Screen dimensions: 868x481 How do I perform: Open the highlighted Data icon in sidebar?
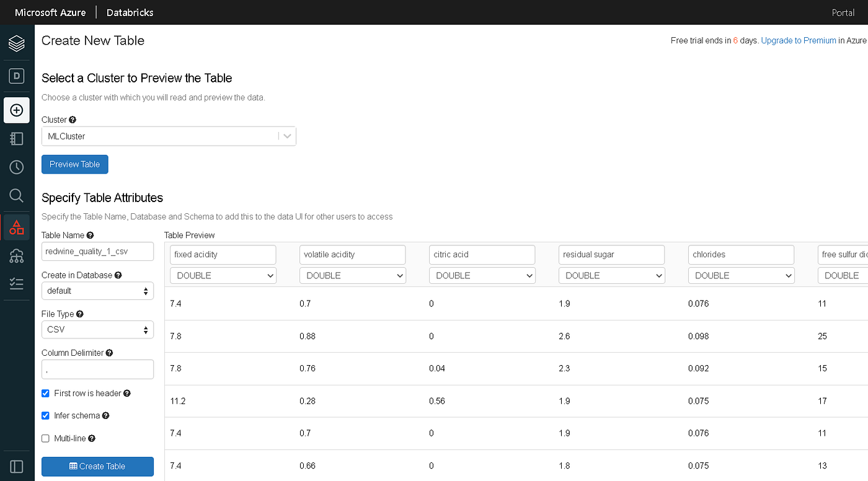point(16,227)
